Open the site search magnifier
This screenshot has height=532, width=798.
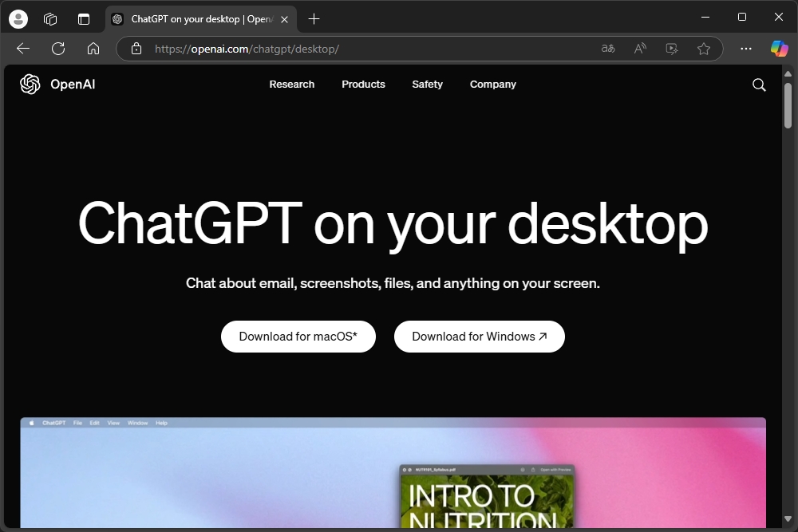point(759,85)
